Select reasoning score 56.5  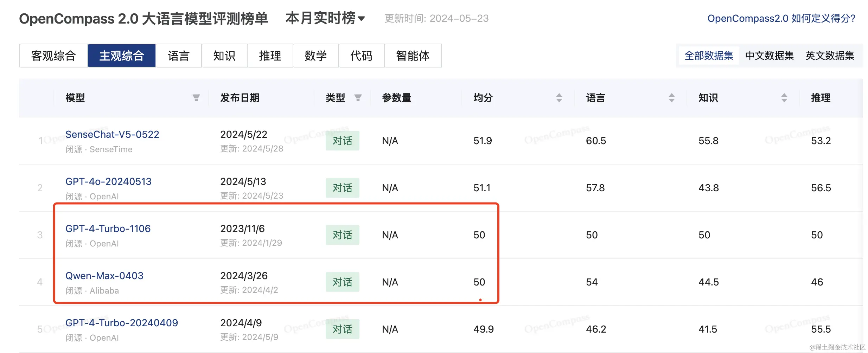point(821,188)
